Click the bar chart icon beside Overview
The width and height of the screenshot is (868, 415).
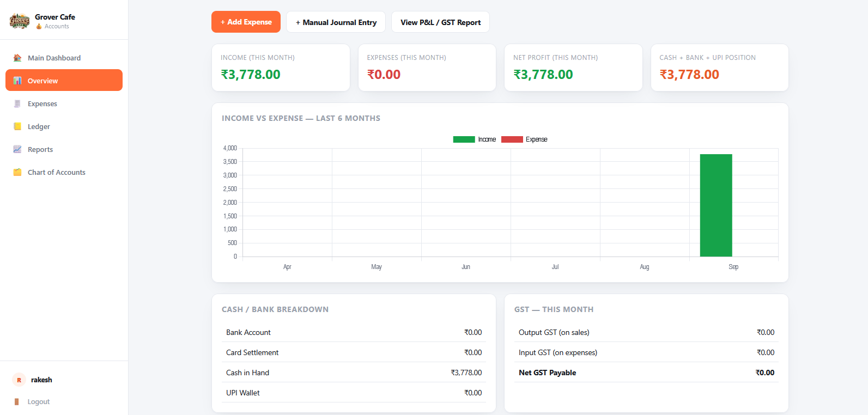tap(17, 81)
